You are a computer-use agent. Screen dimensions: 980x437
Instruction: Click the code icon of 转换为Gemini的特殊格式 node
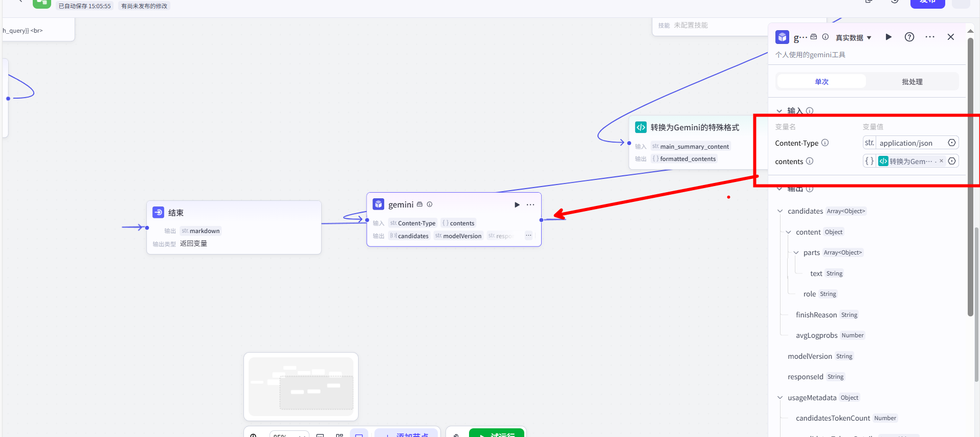click(641, 127)
